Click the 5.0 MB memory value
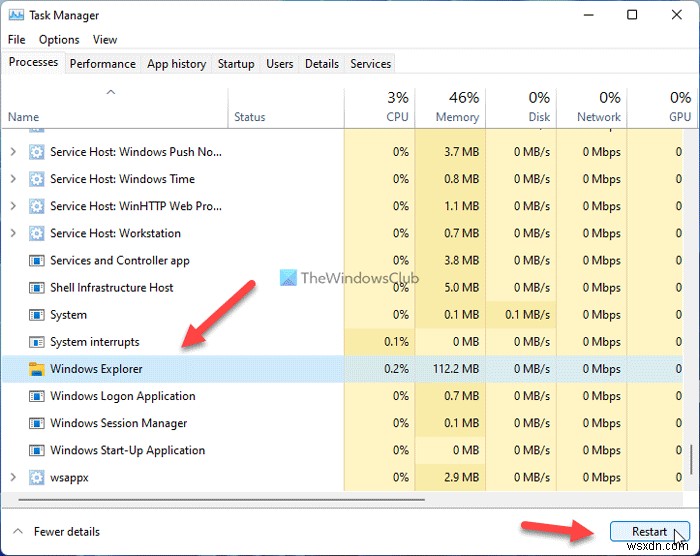 pyautogui.click(x=461, y=288)
